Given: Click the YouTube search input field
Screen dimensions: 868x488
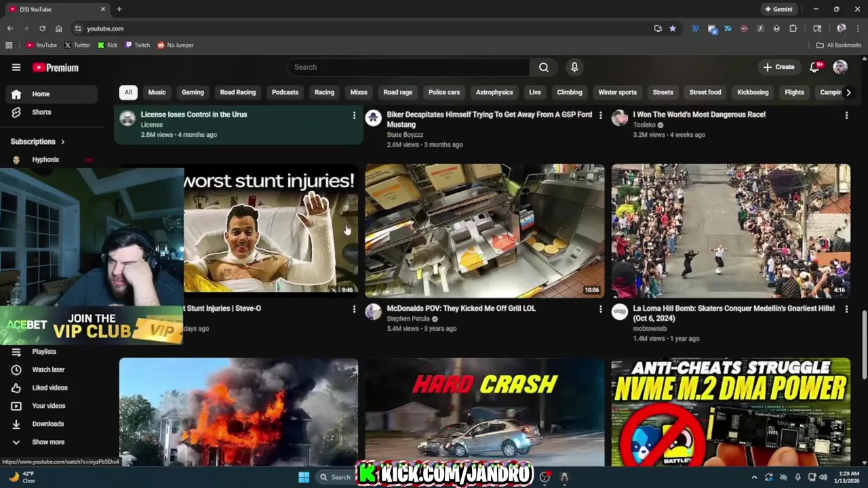Looking at the screenshot, I should click(x=408, y=67).
